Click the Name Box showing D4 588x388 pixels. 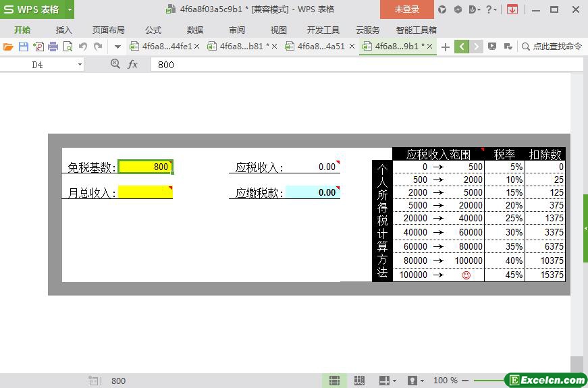pos(38,65)
